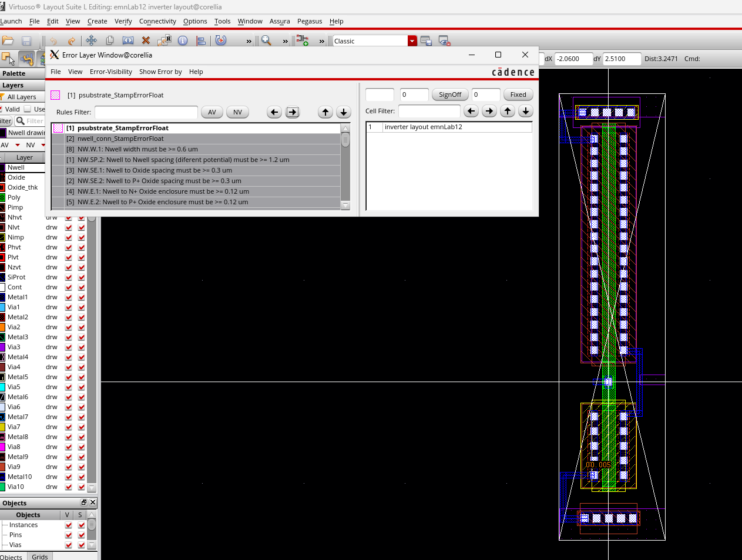Click Cell Filter up arrow button

click(x=508, y=111)
